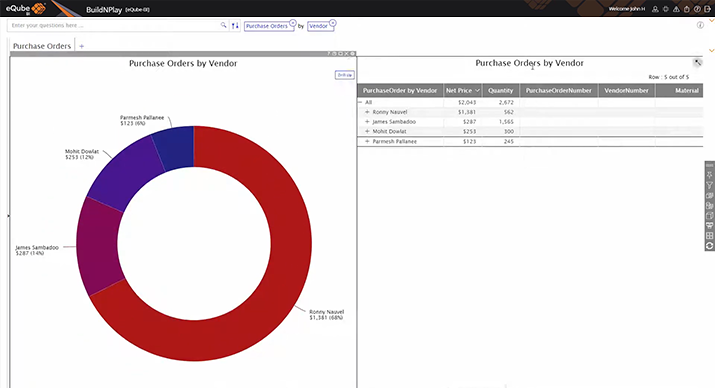Screen dimensions: 715x388
Task: Click the VendorNumber column header
Action: point(626,90)
